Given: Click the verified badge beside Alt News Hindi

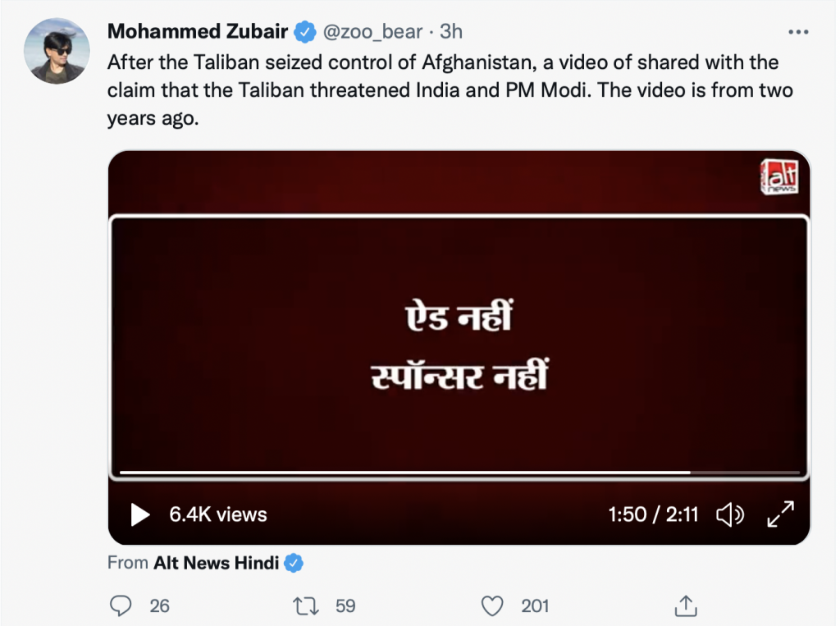Looking at the screenshot, I should [x=294, y=564].
